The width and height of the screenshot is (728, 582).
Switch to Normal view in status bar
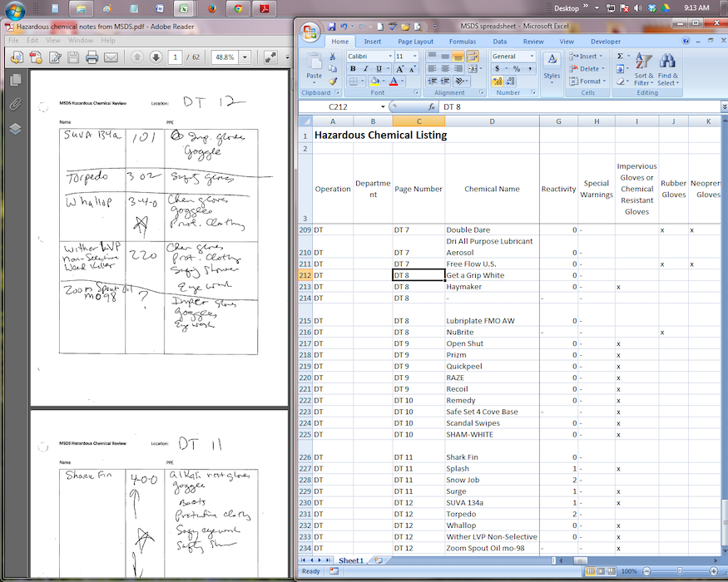pyautogui.click(x=590, y=571)
